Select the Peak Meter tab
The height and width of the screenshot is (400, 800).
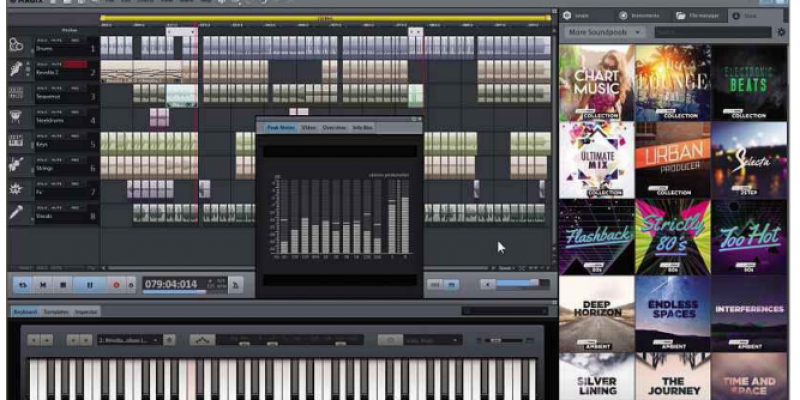[281, 128]
